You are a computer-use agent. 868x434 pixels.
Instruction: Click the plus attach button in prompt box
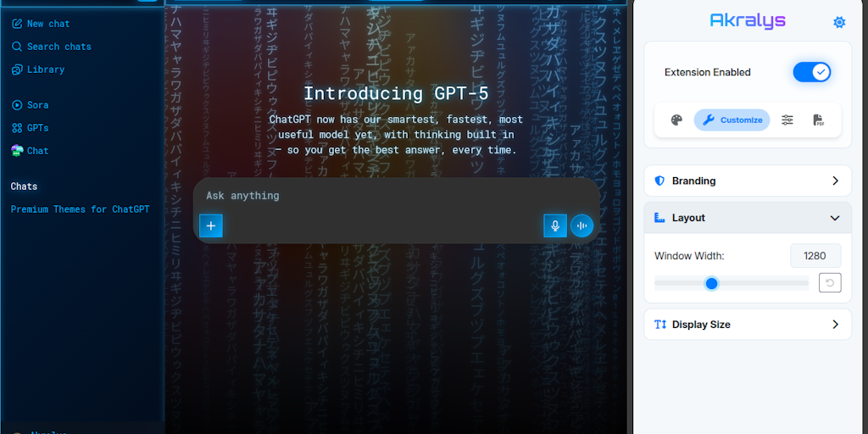pos(211,225)
